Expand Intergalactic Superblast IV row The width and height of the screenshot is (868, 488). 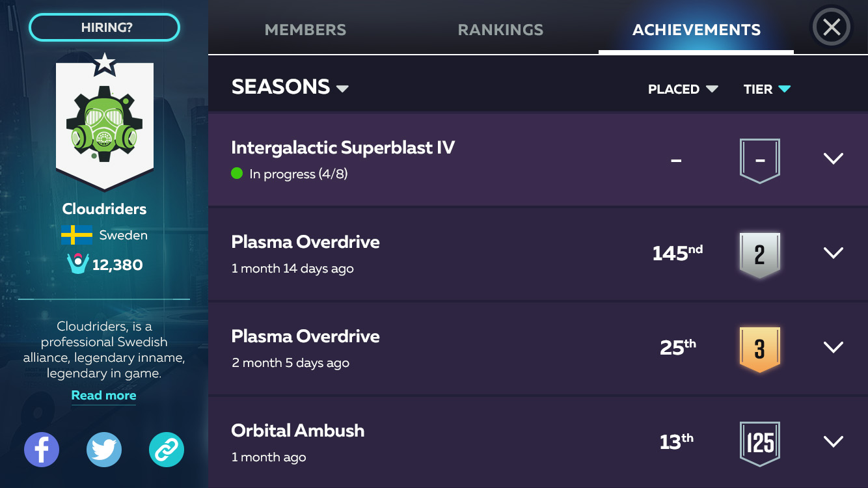[x=834, y=159]
